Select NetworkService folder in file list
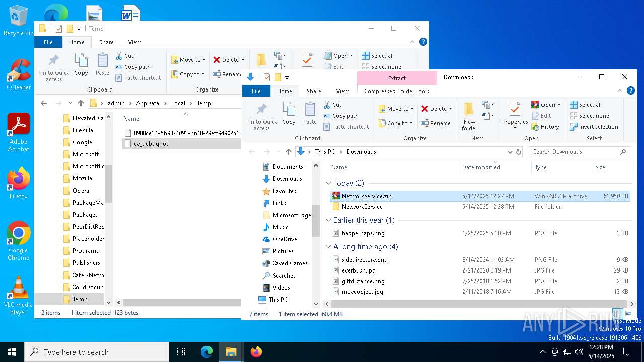This screenshot has height=362, width=644. pyautogui.click(x=480, y=207)
